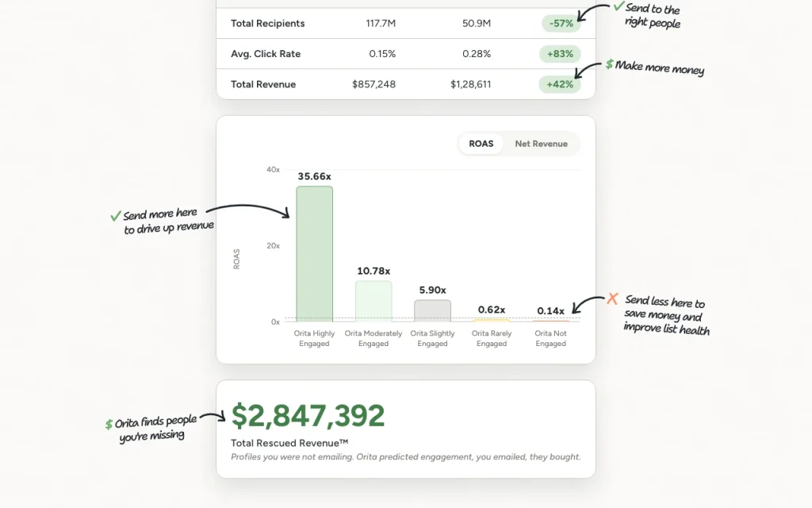Switch chart to ROAS tab
This screenshot has height=508, width=812.
click(x=481, y=144)
